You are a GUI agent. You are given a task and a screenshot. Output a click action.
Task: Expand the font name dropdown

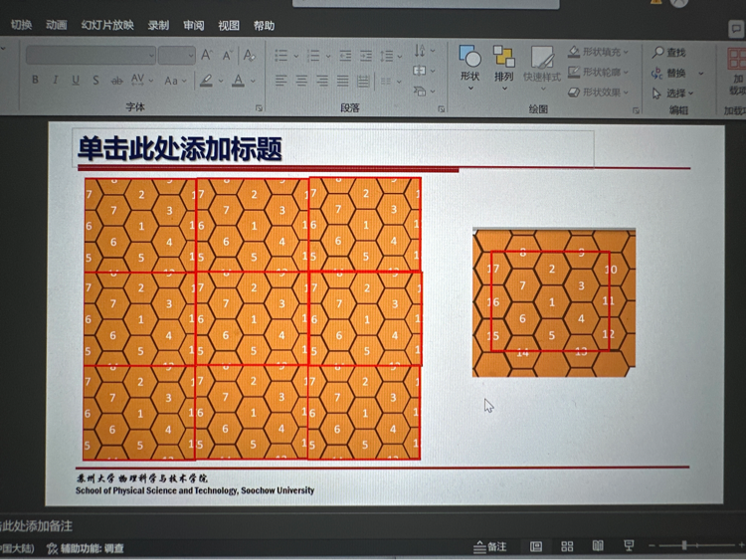(151, 56)
